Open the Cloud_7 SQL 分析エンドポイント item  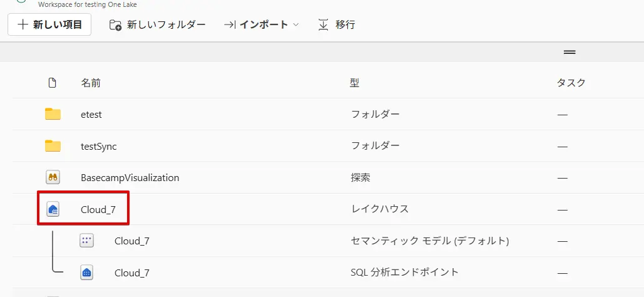pyautogui.click(x=132, y=273)
